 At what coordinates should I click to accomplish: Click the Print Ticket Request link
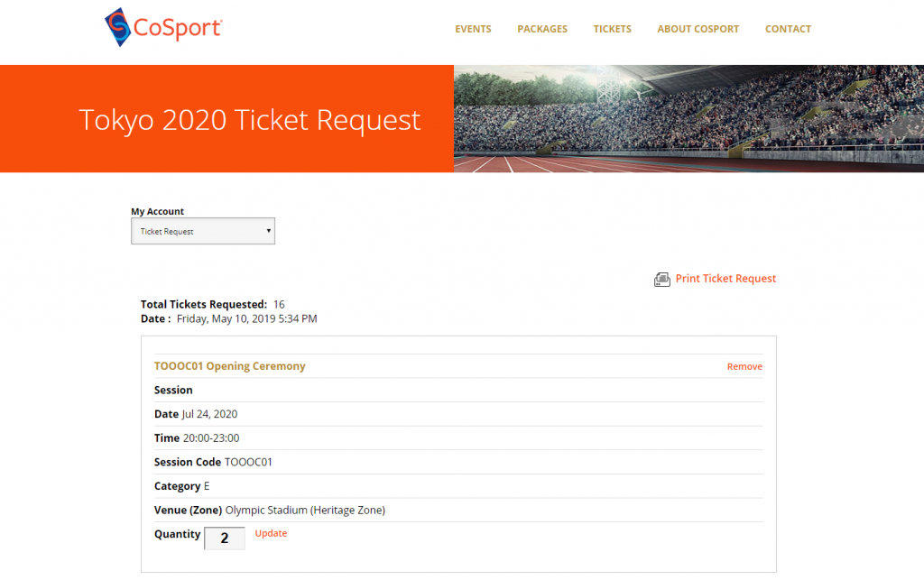point(725,279)
